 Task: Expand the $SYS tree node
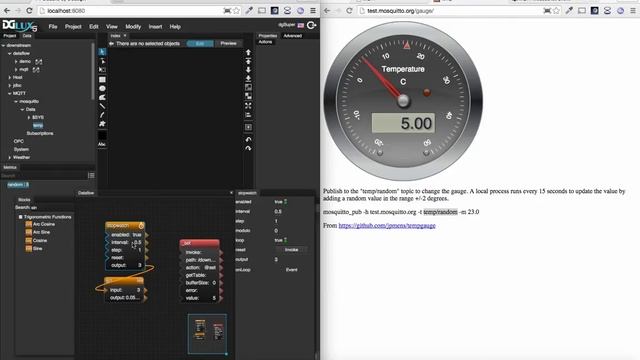(x=29, y=117)
